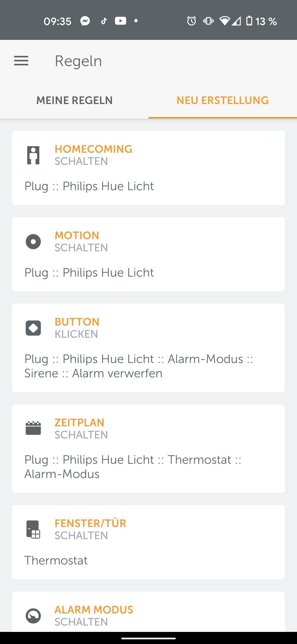Image resolution: width=297 pixels, height=644 pixels.
Task: Switch to the Meine Regeln tab
Action: pyautogui.click(x=74, y=100)
